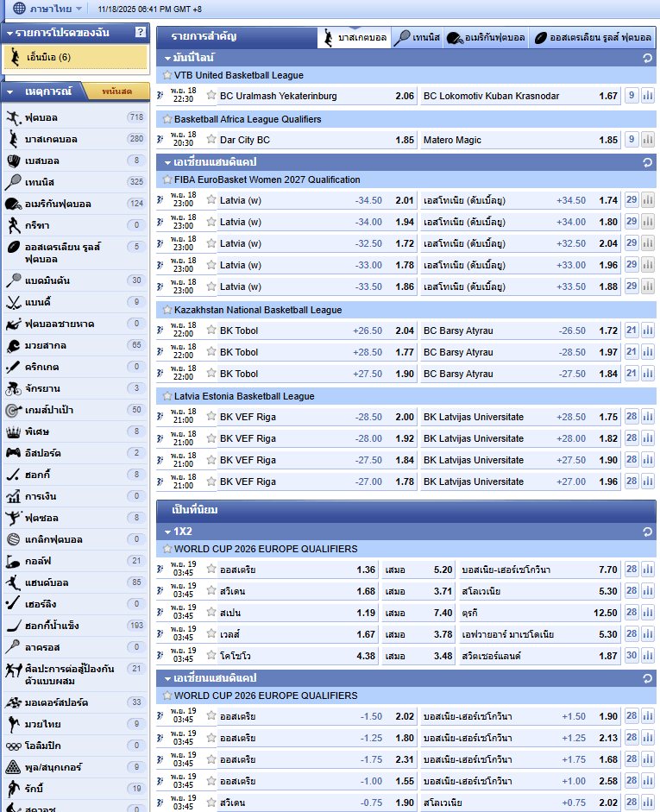Open statistics chart for BC Uralmash Yekaterinburg match
Image resolution: width=660 pixels, height=812 pixels.
(648, 96)
